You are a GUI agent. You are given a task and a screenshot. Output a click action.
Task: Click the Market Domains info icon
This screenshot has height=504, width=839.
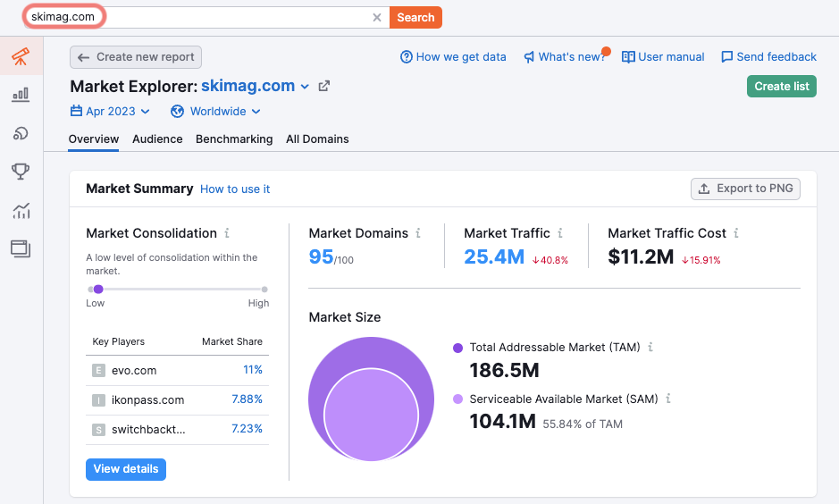[x=418, y=233]
